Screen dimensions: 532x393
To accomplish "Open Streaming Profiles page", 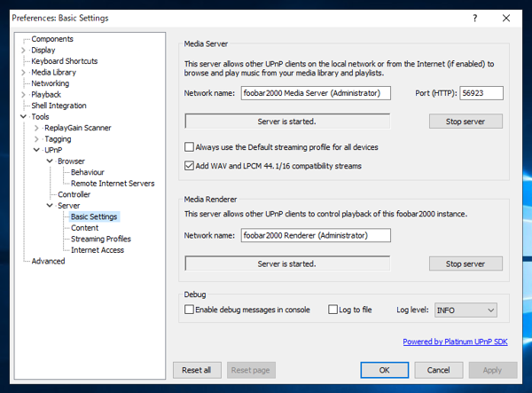I will [101, 239].
